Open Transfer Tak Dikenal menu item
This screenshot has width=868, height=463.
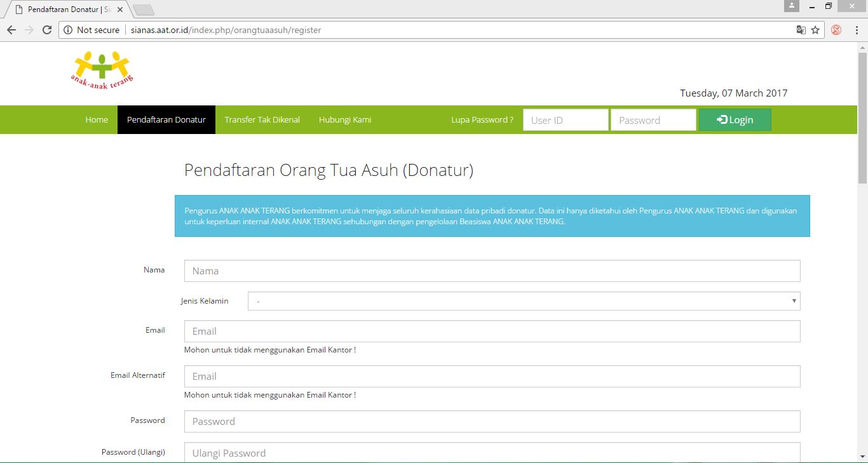pos(262,119)
